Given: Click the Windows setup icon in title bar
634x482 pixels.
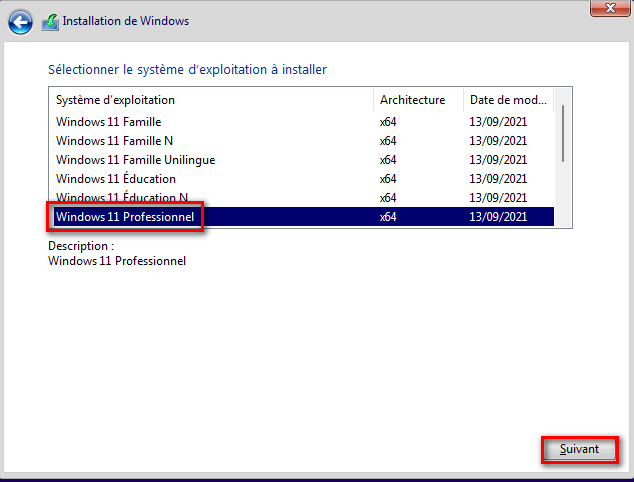Looking at the screenshot, I should pos(50,21).
